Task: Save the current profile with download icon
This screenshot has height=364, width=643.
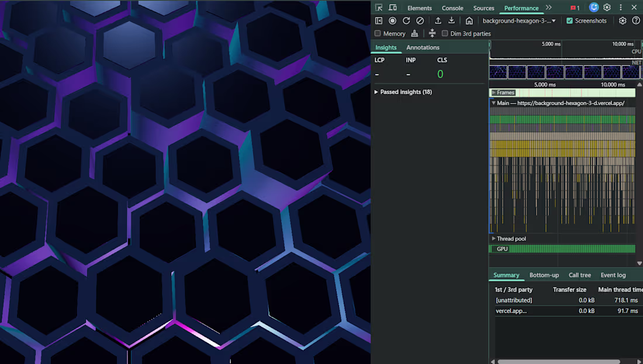Action: point(451,20)
